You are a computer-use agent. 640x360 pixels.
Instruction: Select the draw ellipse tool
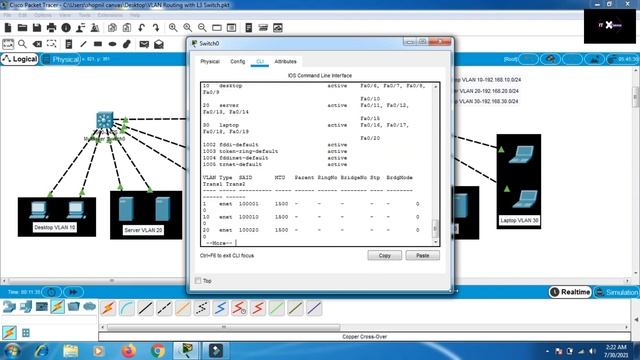112,44
